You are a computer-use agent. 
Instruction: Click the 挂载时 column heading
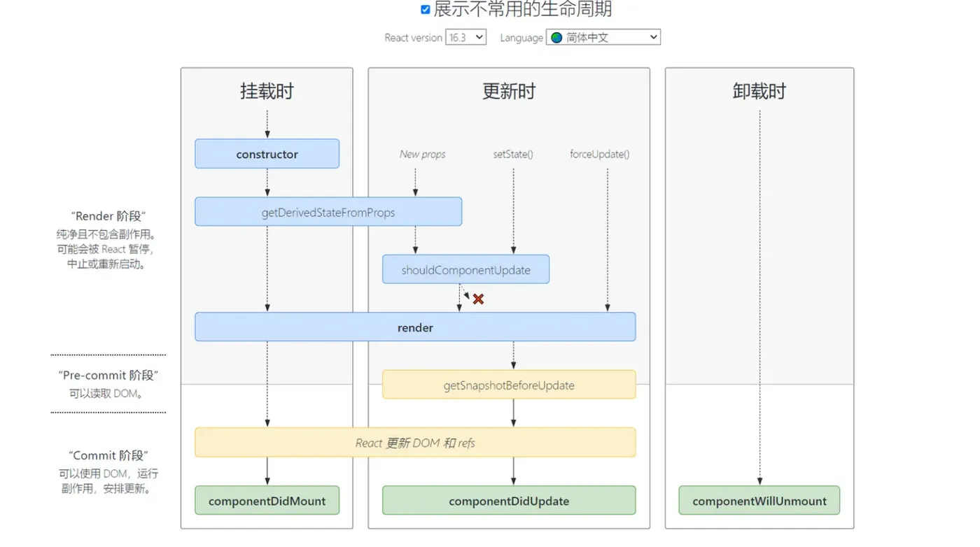267,92
